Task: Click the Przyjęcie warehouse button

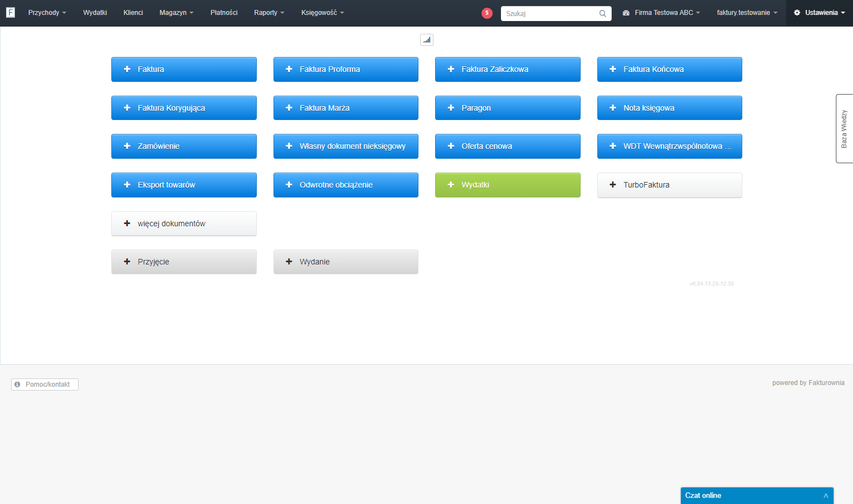Action: tap(184, 262)
